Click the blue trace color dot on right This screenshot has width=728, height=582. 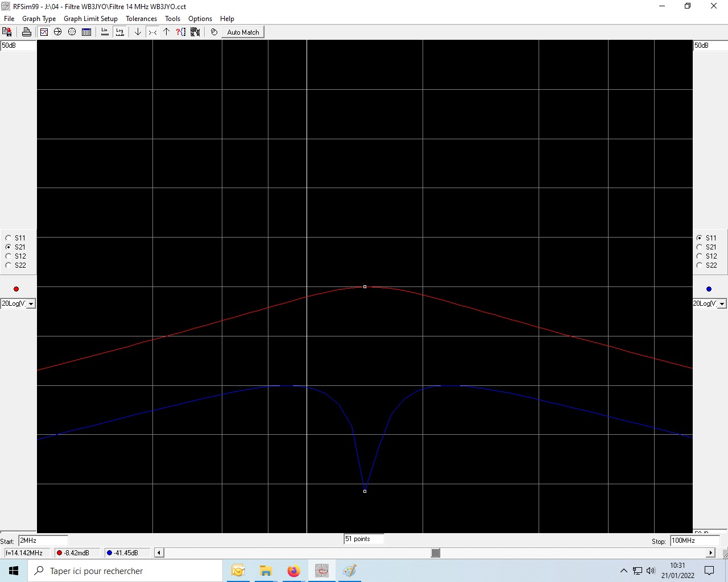709,289
